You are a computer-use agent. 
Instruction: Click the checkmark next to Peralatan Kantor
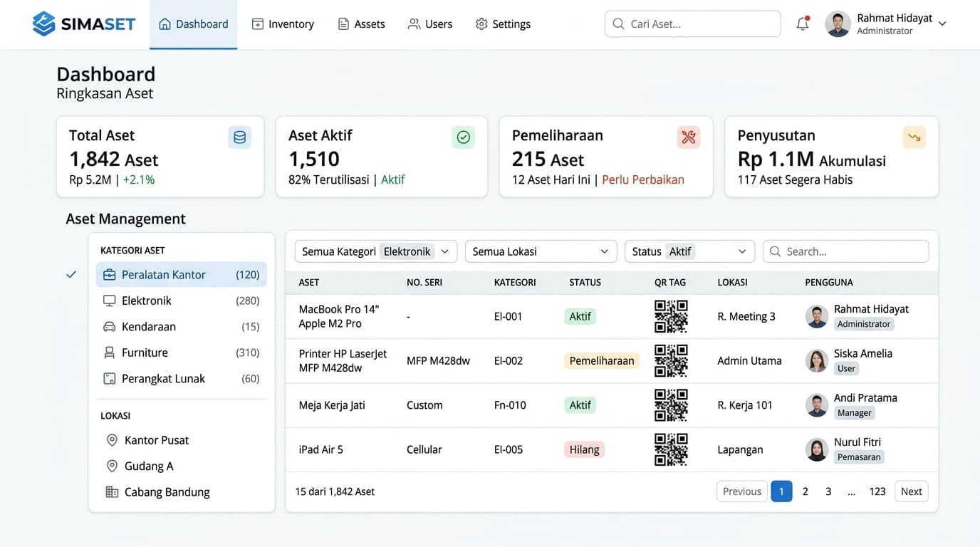tap(71, 274)
